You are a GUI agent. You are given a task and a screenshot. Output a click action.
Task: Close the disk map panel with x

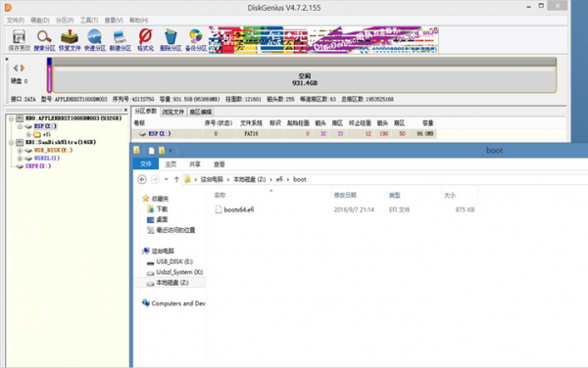tap(7, 59)
